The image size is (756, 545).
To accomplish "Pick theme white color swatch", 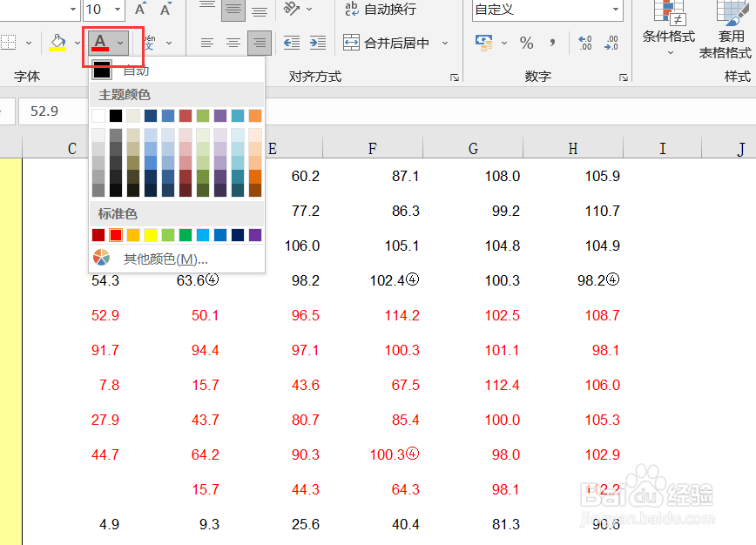I will click(98, 116).
